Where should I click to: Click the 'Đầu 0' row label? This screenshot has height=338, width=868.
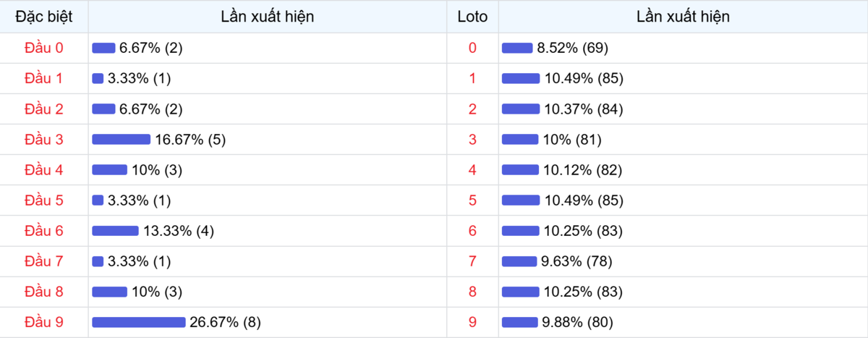tap(44, 48)
